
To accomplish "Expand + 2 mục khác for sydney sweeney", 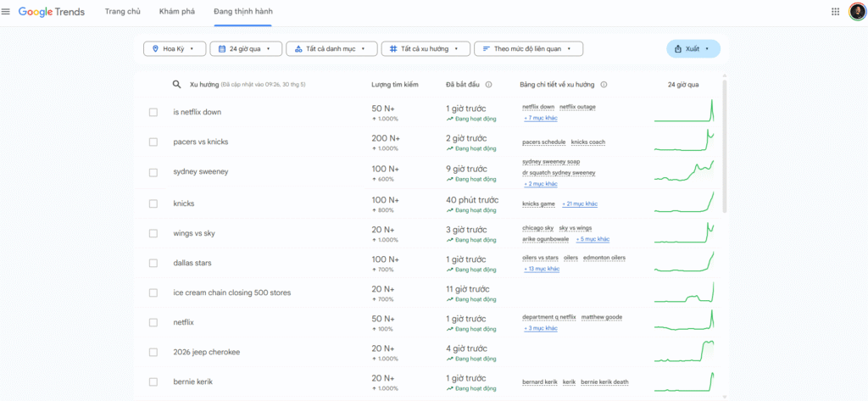I will [x=540, y=184].
